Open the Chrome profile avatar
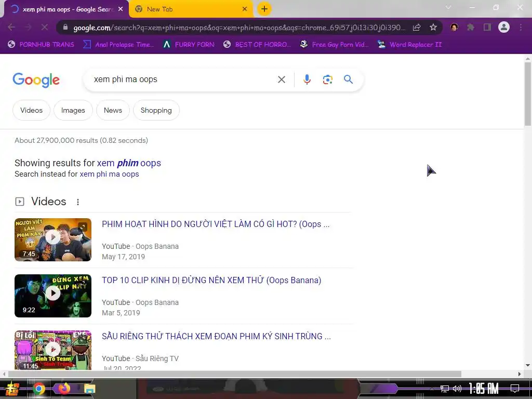This screenshot has height=399, width=532. click(504, 27)
